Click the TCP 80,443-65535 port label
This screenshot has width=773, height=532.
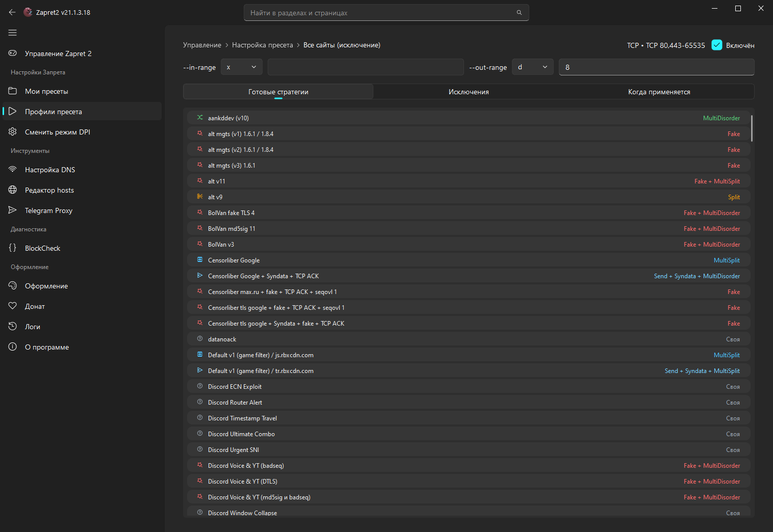coord(676,45)
